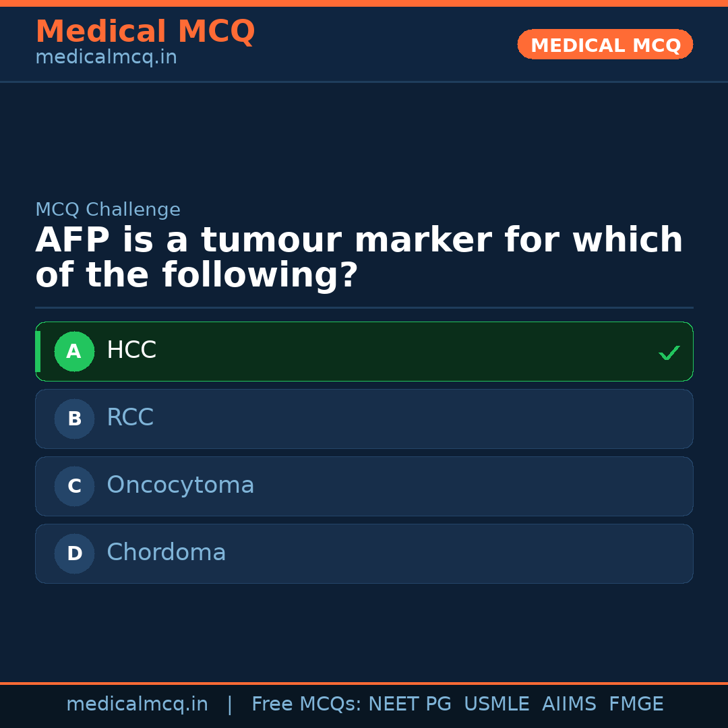This screenshot has height=728, width=728.
Task: Select the HCC answer text
Action: click(x=131, y=351)
